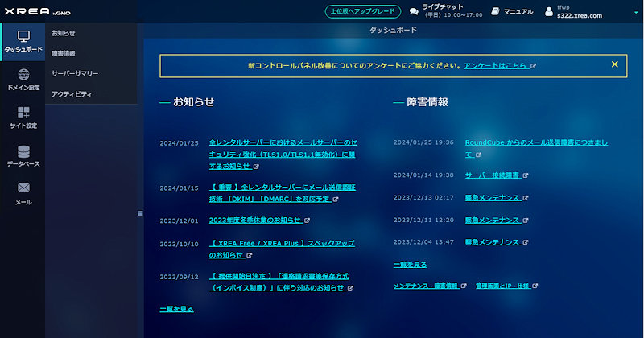Open Site Settings (サイト設定) grid icon
The image size is (644, 338).
pyautogui.click(x=23, y=117)
